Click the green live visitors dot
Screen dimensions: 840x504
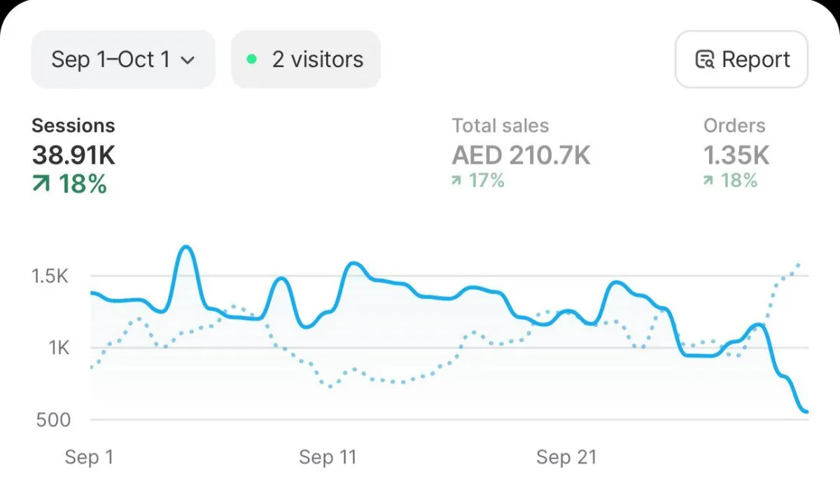click(x=252, y=59)
